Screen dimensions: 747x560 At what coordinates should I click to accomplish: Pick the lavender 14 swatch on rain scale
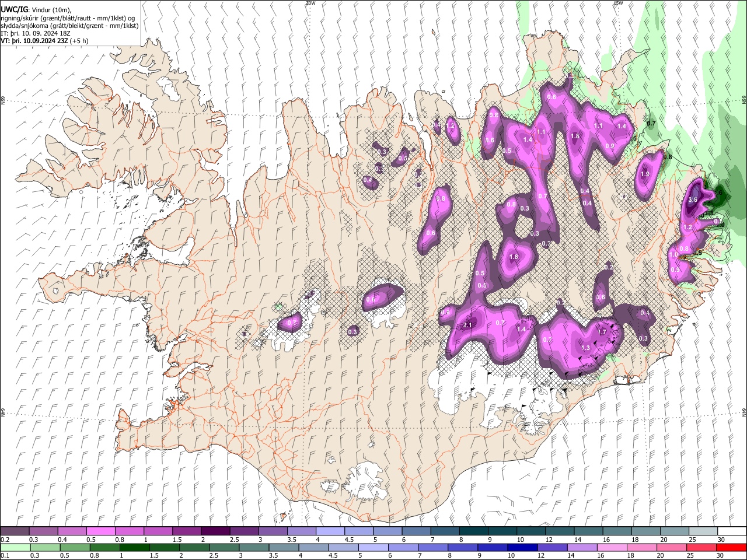(582, 547)
